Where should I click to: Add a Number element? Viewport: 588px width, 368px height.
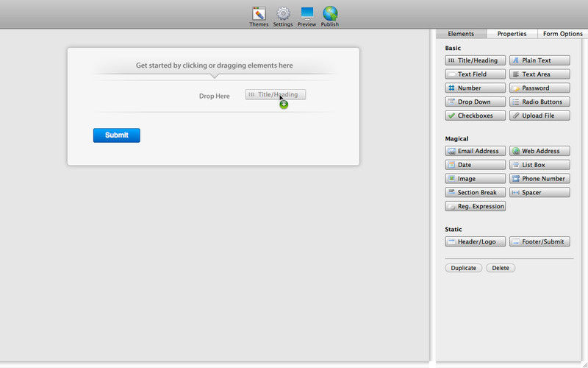pos(475,88)
